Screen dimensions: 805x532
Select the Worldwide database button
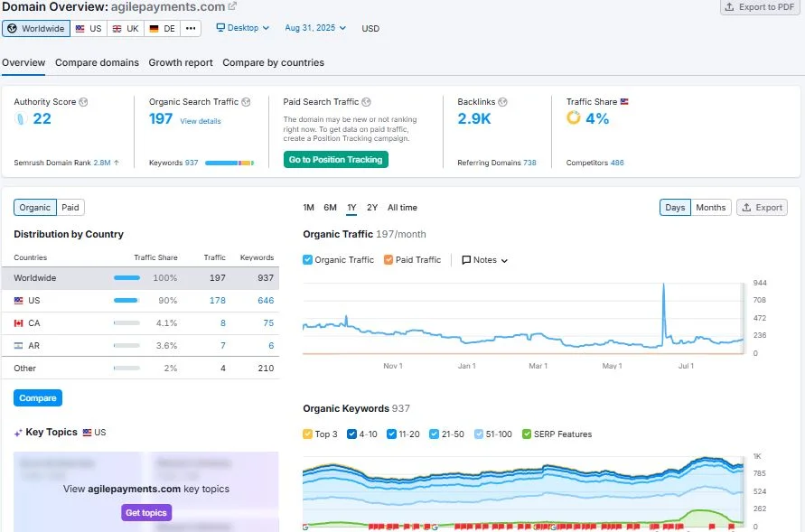coord(36,28)
